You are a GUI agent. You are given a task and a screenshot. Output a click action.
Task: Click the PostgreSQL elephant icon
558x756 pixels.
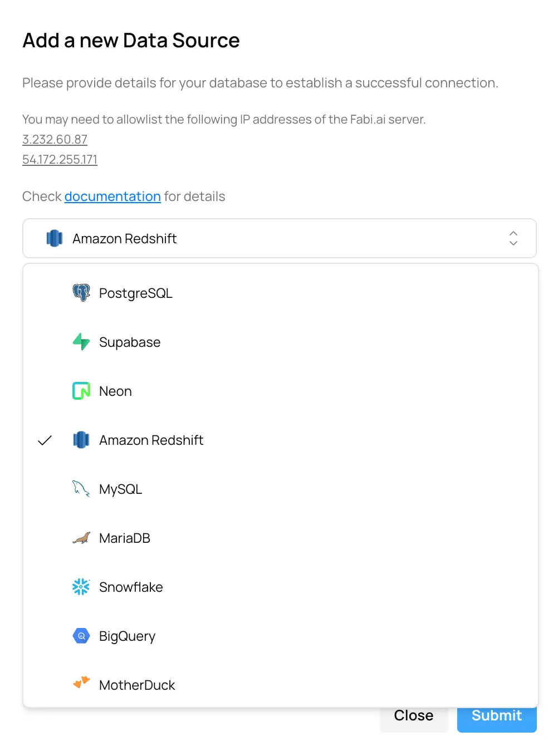pyautogui.click(x=81, y=293)
